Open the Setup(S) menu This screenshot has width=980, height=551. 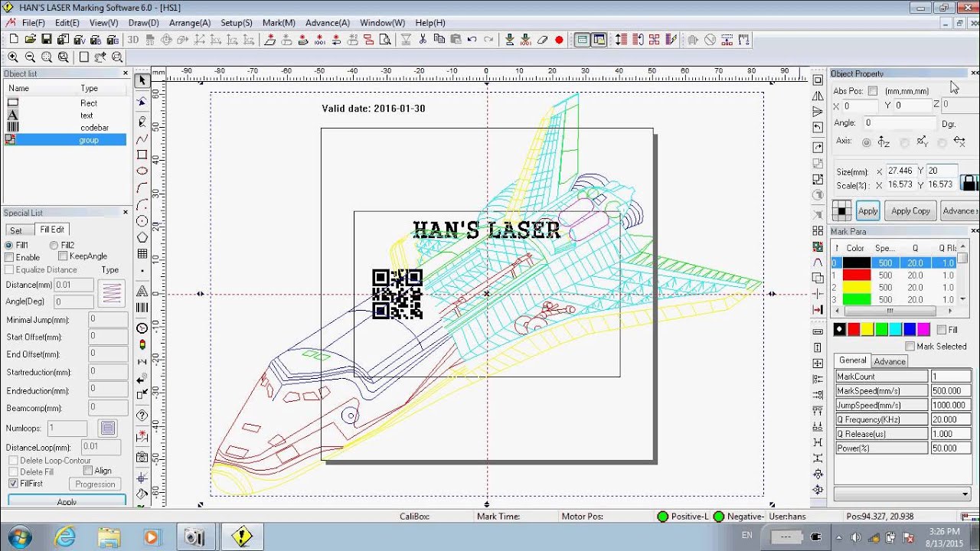point(237,23)
